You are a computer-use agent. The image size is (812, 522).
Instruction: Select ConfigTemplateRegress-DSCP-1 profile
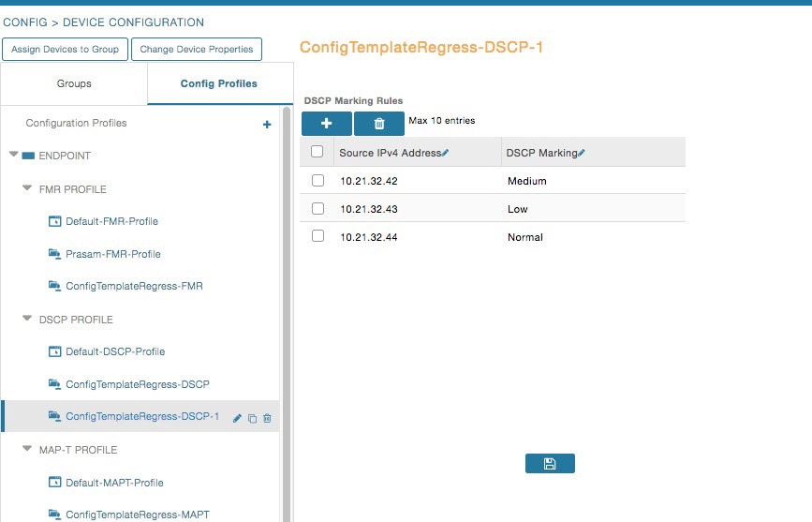tap(142, 416)
